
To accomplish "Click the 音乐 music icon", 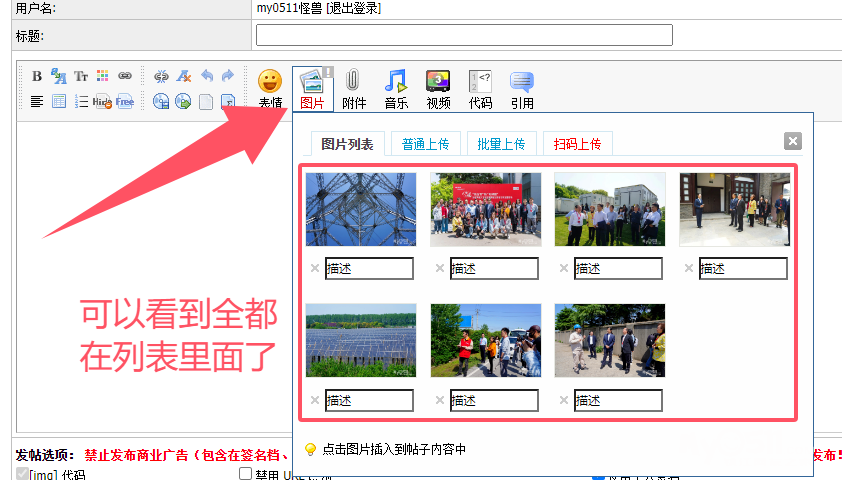I will point(396,87).
